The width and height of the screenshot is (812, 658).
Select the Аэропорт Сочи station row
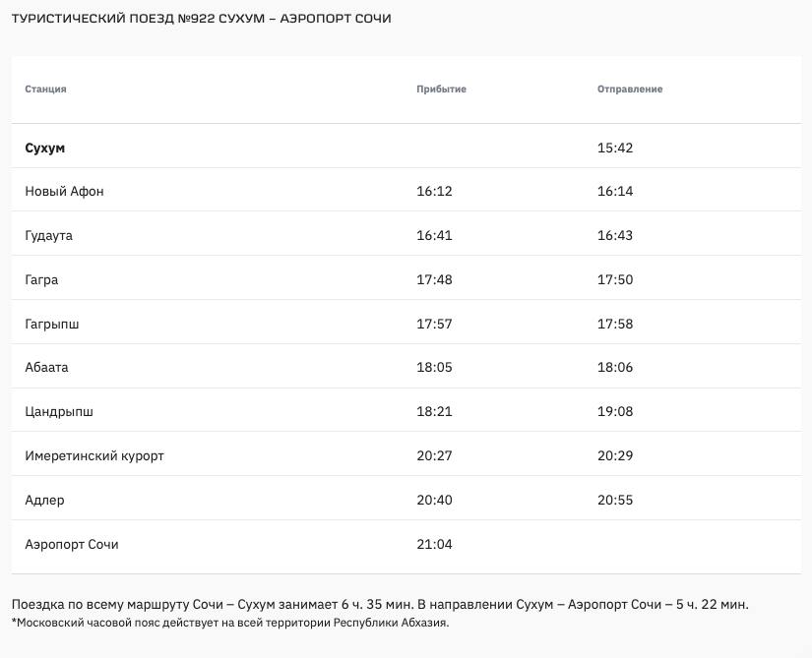click(x=72, y=544)
